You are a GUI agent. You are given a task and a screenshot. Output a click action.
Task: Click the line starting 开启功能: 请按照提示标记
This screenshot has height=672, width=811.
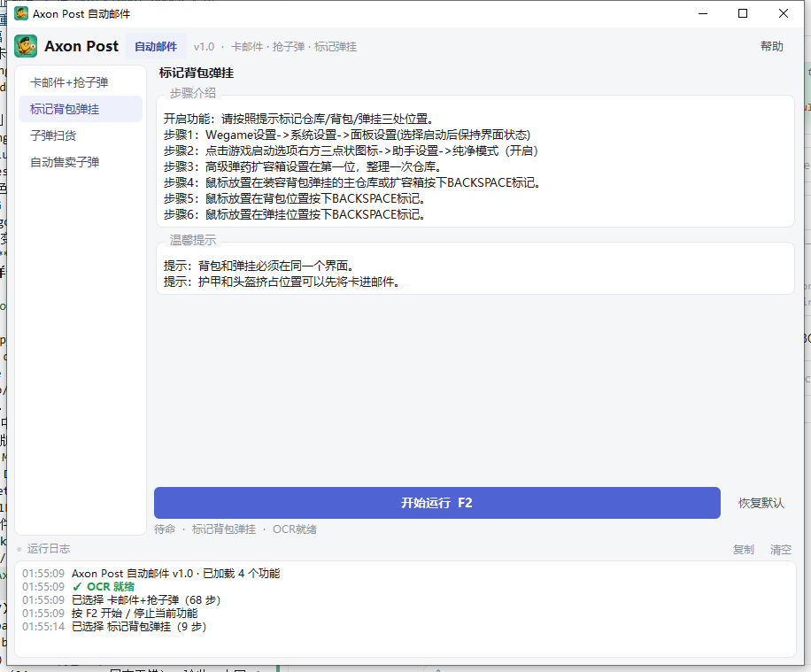tap(298, 119)
